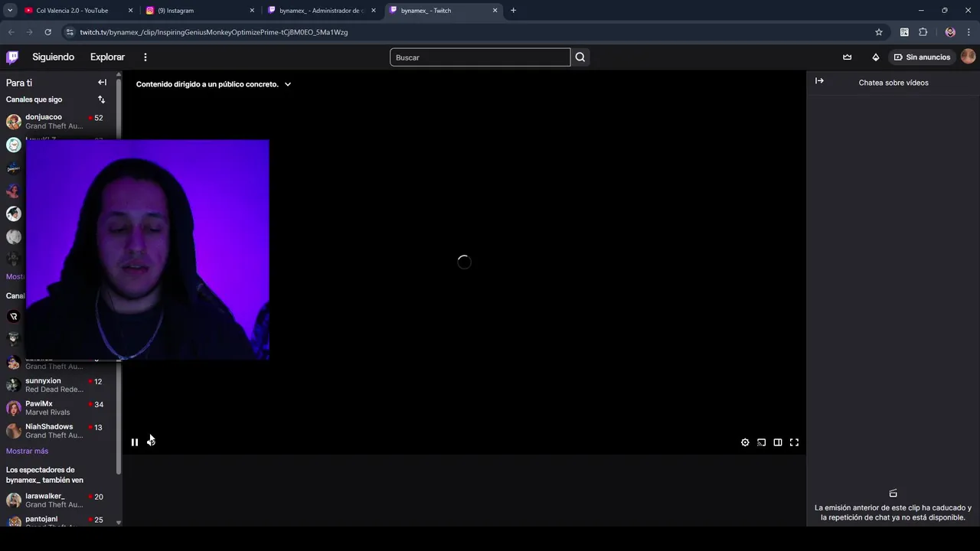This screenshot has width=980, height=551.
Task: Click the purple webcam overlay thumbnail
Action: [x=148, y=249]
